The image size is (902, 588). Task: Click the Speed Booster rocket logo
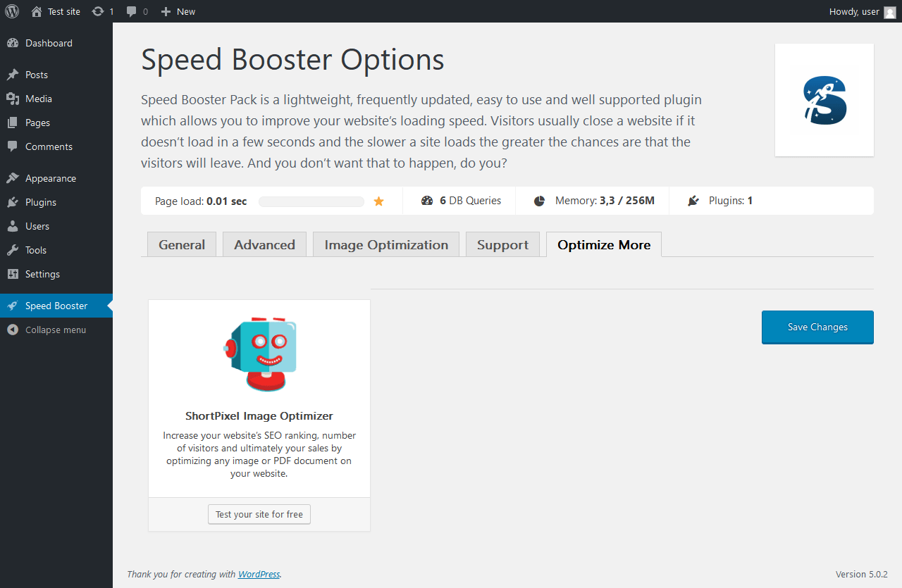click(x=824, y=100)
